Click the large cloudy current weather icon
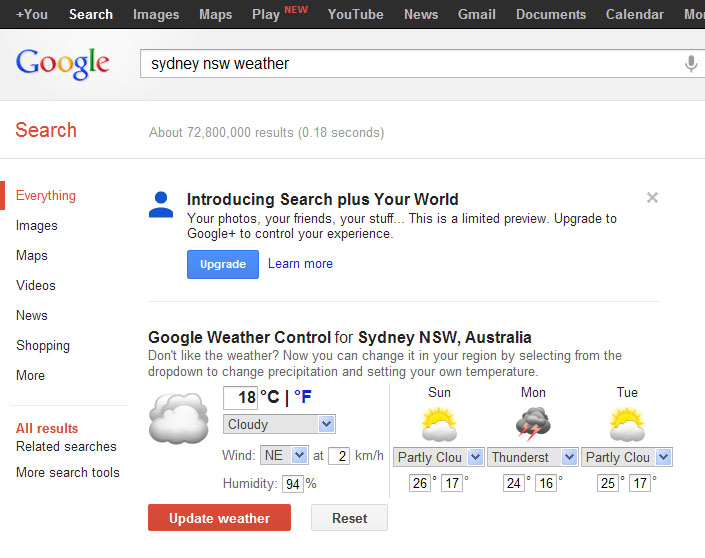Screen dimensions: 705x558 point(178,418)
